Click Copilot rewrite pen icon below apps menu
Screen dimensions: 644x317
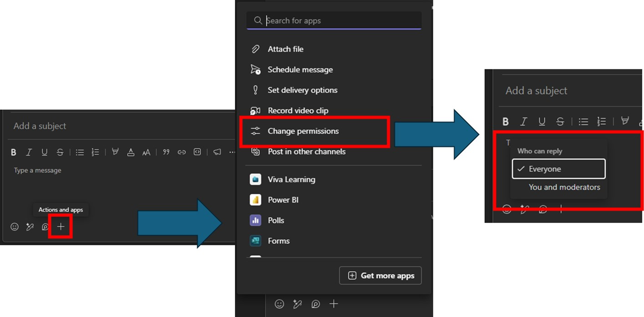(x=298, y=304)
